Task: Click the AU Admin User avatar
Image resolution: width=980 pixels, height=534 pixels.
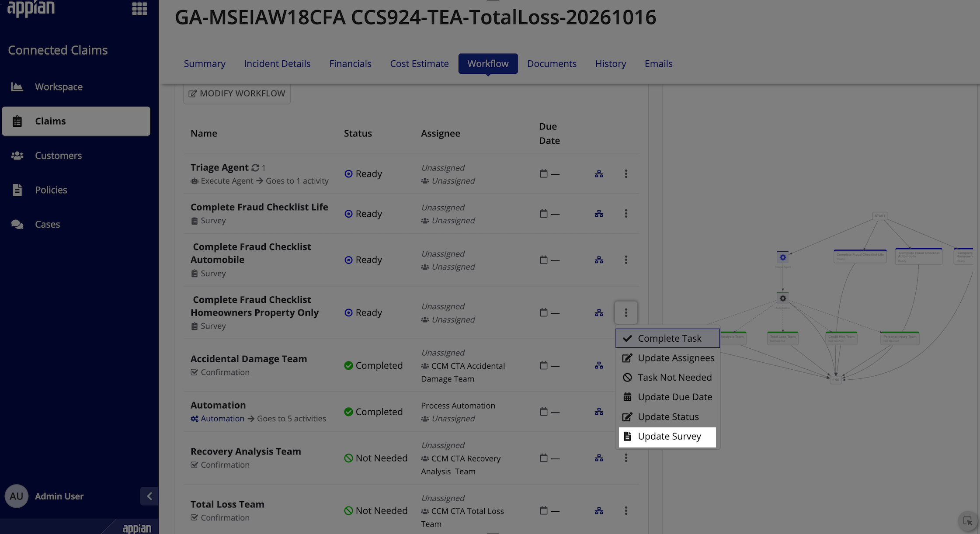Action: point(17,496)
